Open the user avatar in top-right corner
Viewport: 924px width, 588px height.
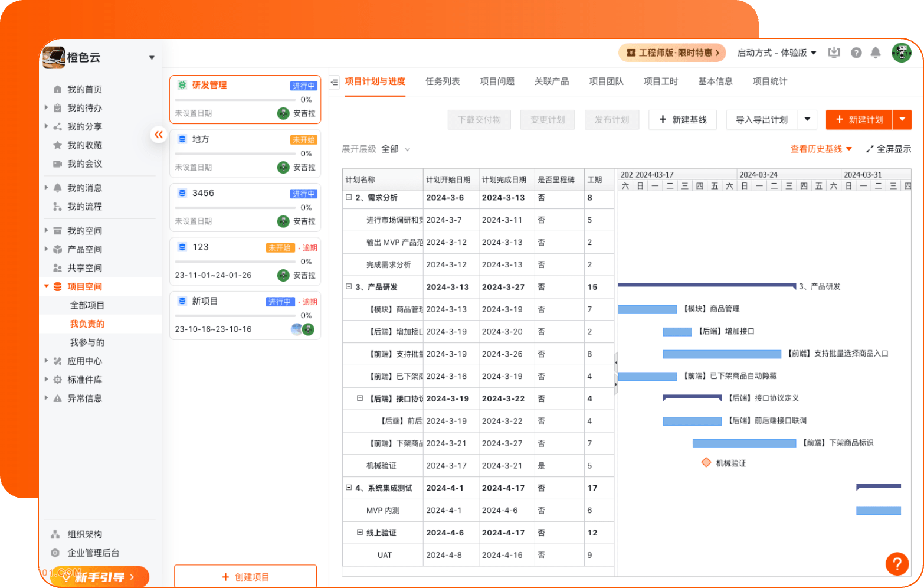pyautogui.click(x=901, y=53)
